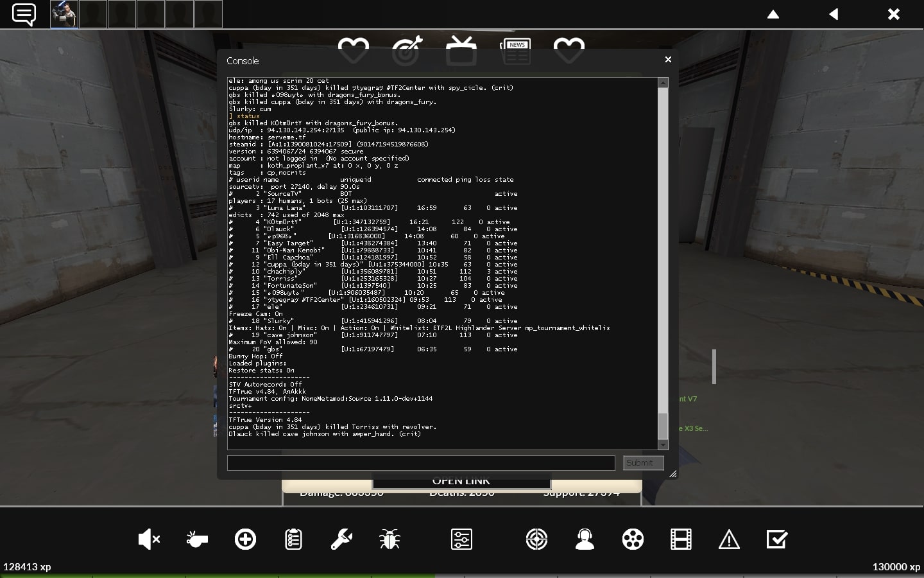Click the console scrollbar thumb
Image resolution: width=924 pixels, height=578 pixels.
663,425
